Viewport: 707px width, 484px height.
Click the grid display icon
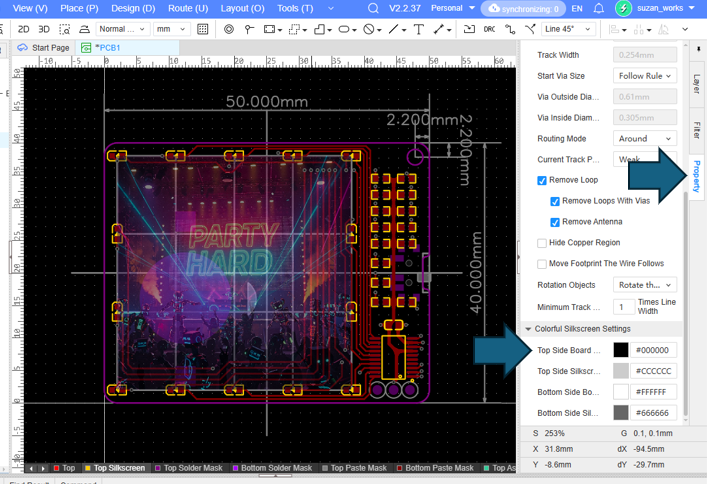point(203,30)
